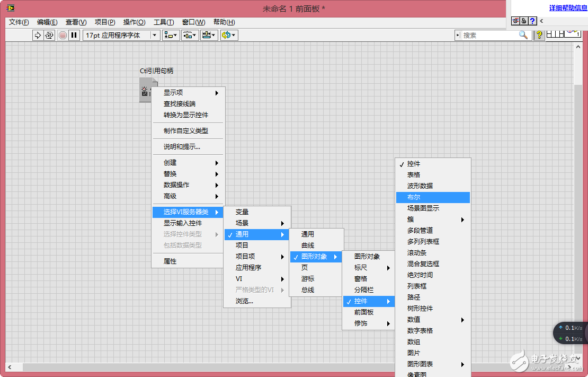Open the 查看(V) menu
588x377 pixels.
pyautogui.click(x=76, y=22)
